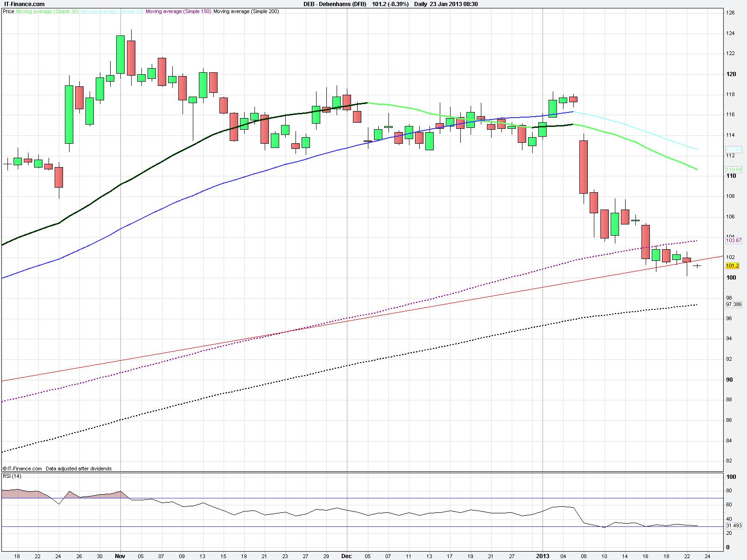Click the ©IT-Finance.com copyright text
This screenshot has height=560, width=747.
[22, 469]
